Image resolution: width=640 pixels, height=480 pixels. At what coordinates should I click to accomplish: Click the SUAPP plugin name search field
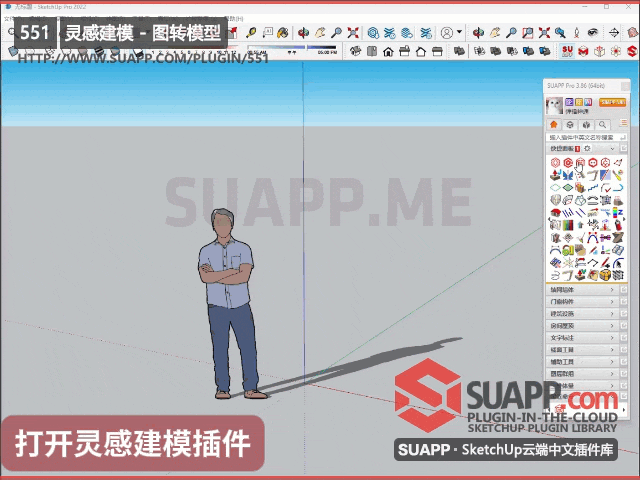point(580,137)
